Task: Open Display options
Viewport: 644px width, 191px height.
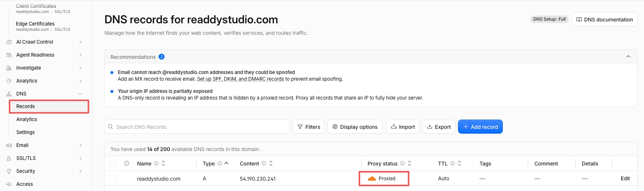Action: pos(355,127)
